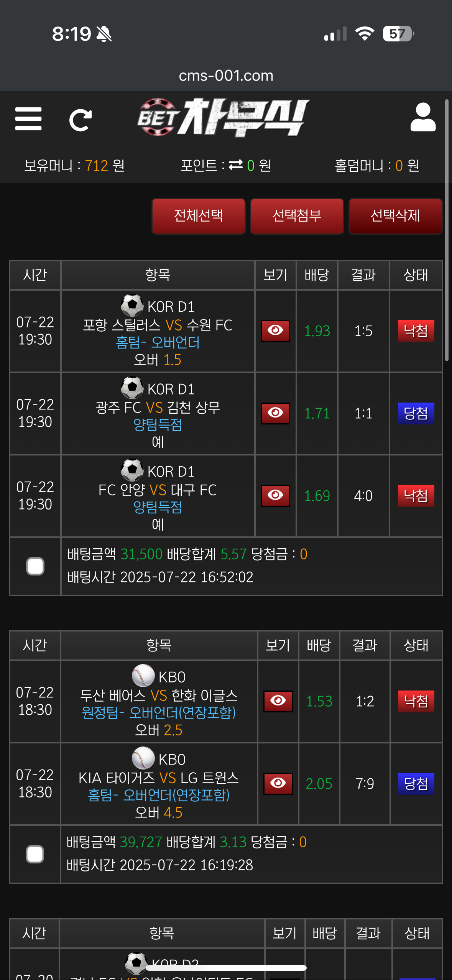
Task: Click the point transfer arrows icon
Action: (x=236, y=165)
